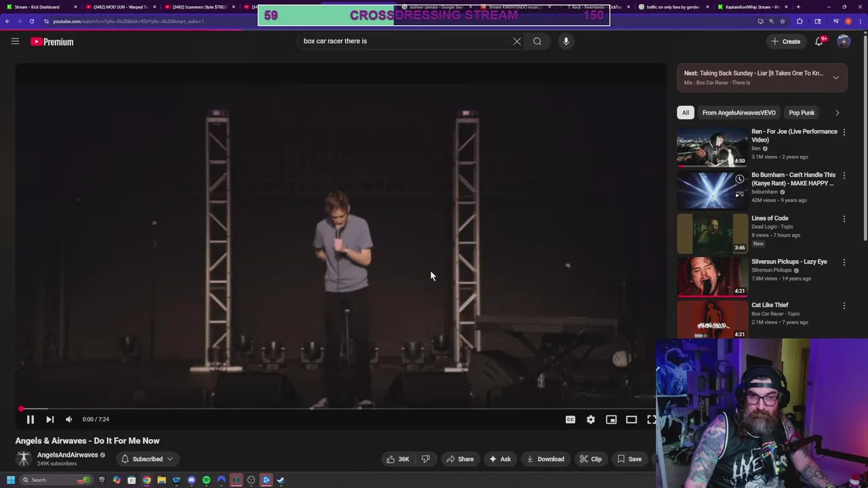This screenshot has height=488, width=868.
Task: Start voice search with the microphone
Action: [x=566, y=41]
